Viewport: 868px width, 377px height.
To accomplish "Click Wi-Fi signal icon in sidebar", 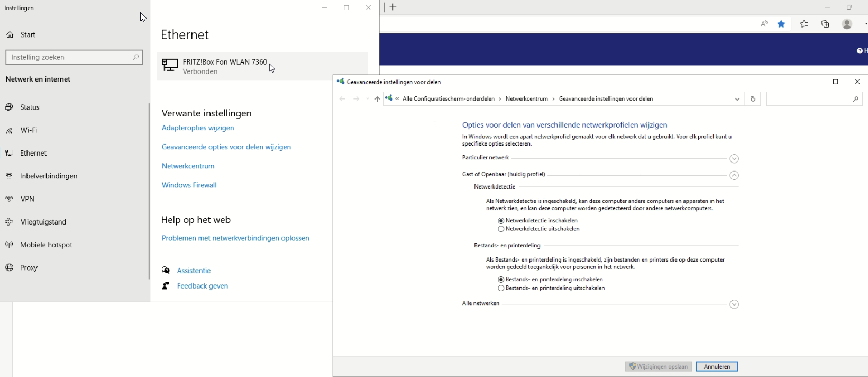I will pyautogui.click(x=9, y=130).
